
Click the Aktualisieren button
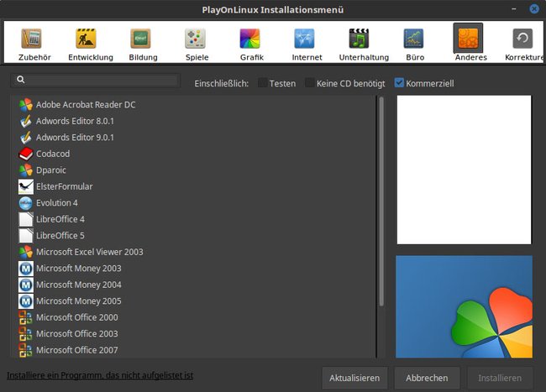pos(354,378)
